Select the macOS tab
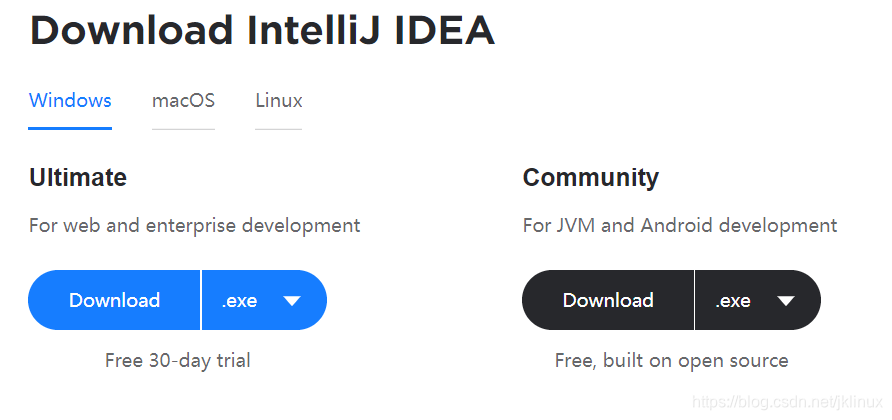Screen dimensions: 892x420 click(183, 101)
